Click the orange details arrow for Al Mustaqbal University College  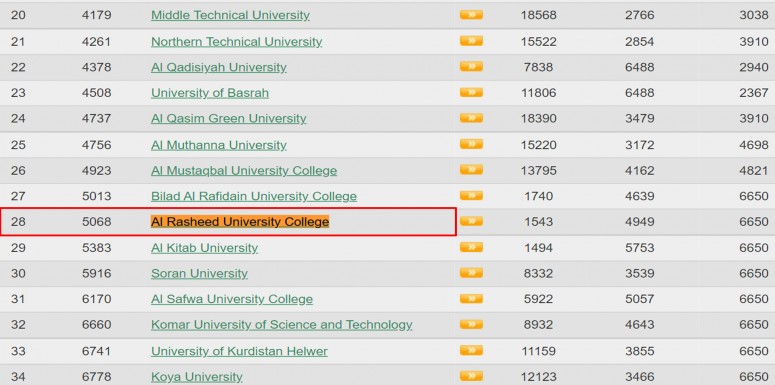click(471, 170)
